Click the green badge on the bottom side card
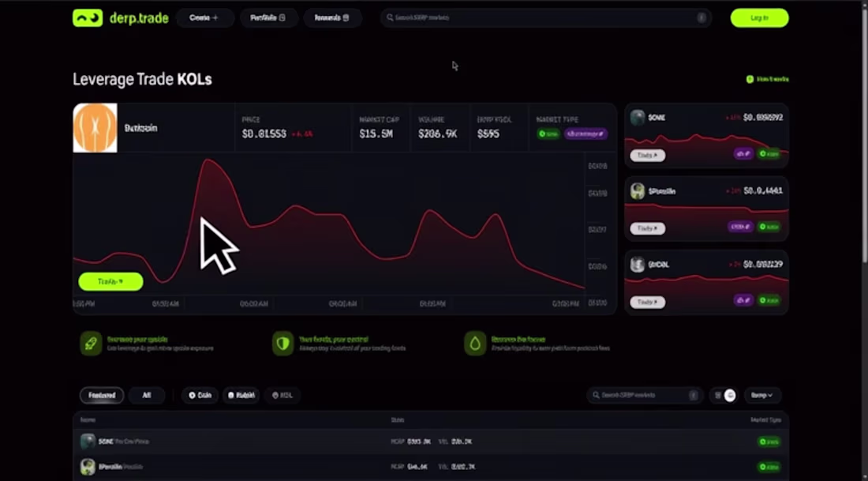The height and width of the screenshot is (481, 868). coord(769,300)
